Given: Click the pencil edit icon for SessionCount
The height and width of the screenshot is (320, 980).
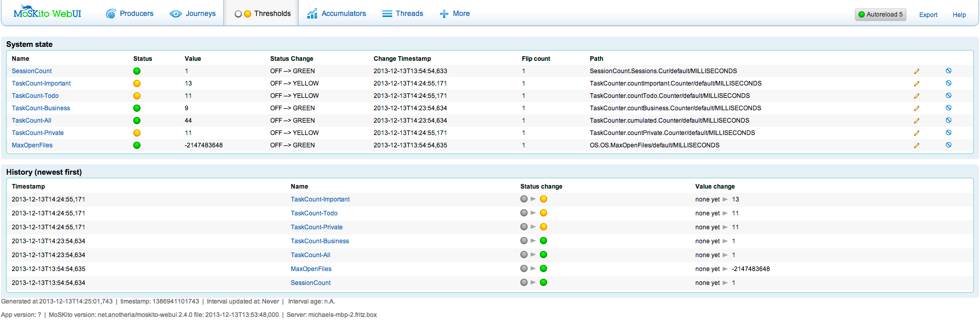Looking at the screenshot, I should (917, 71).
